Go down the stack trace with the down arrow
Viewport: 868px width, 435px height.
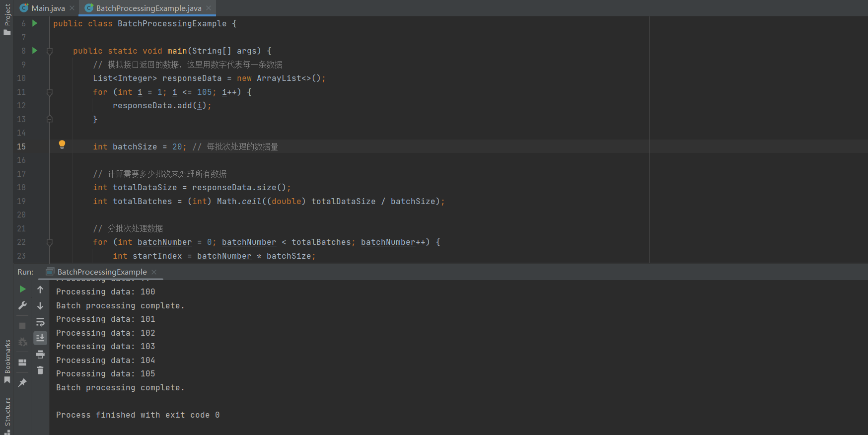[x=40, y=306]
